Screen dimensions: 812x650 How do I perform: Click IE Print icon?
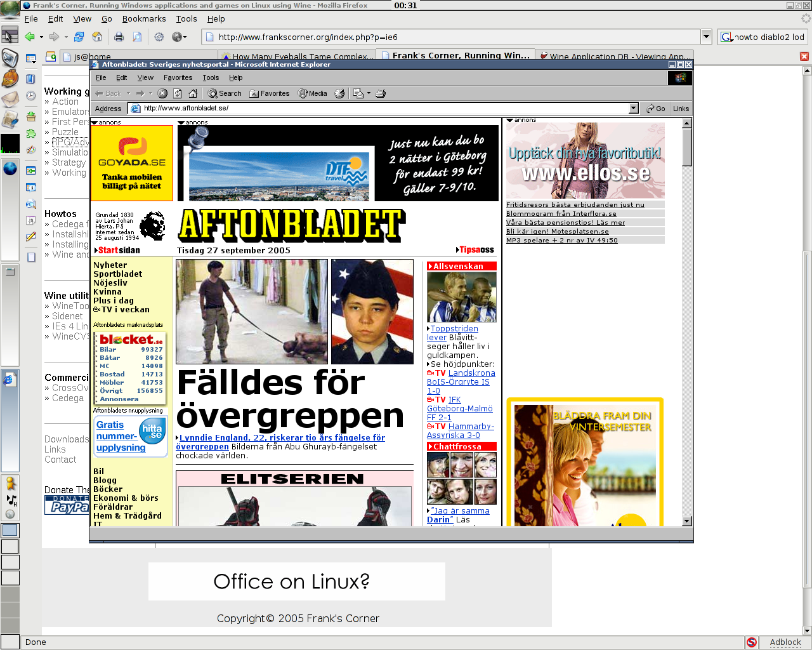coord(381,93)
